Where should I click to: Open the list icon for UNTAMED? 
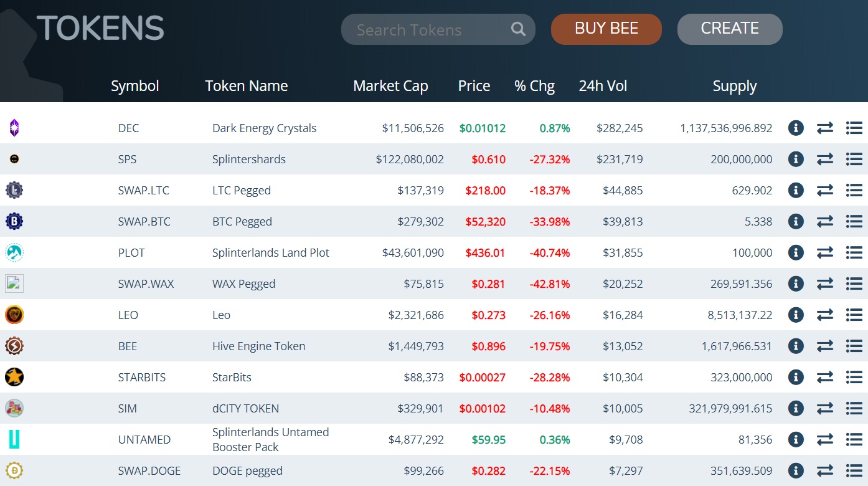point(854,439)
